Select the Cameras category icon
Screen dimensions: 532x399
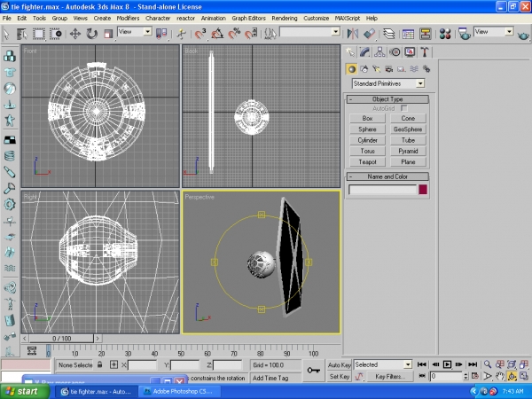[389, 69]
